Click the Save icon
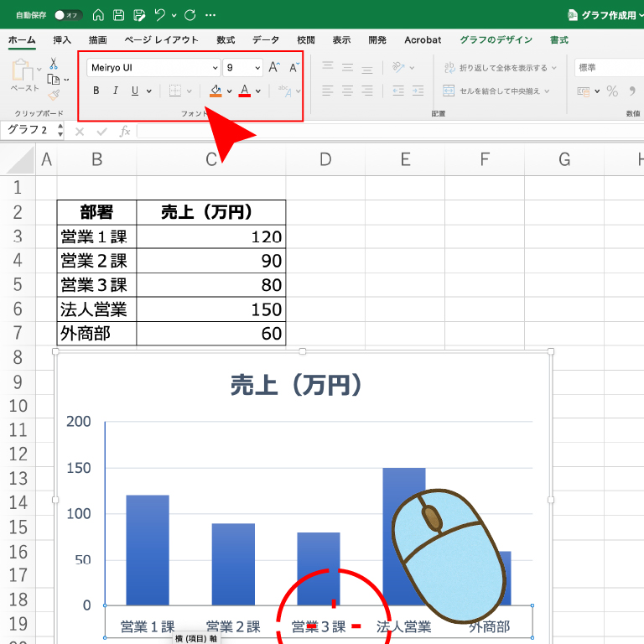Image resolution: width=644 pixels, height=644 pixels. [x=119, y=15]
